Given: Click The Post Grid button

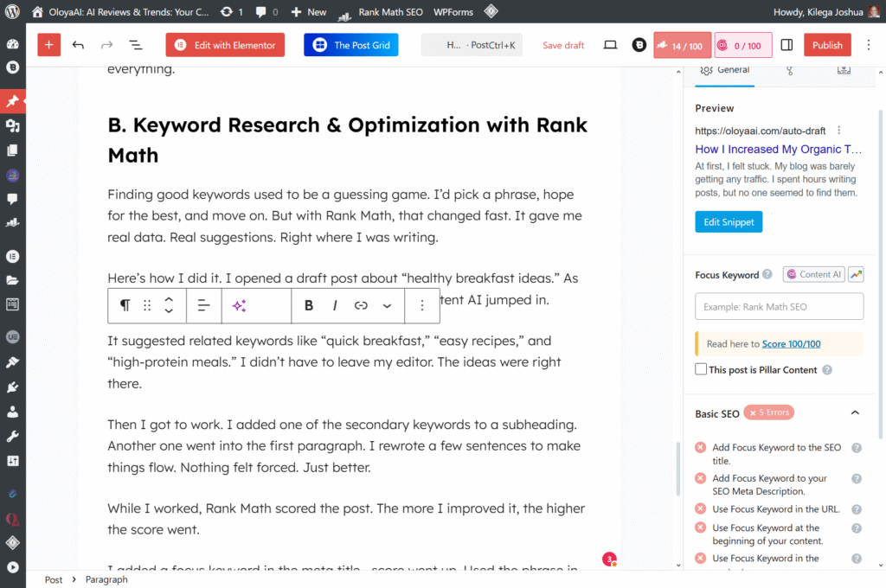Looking at the screenshot, I should (351, 45).
